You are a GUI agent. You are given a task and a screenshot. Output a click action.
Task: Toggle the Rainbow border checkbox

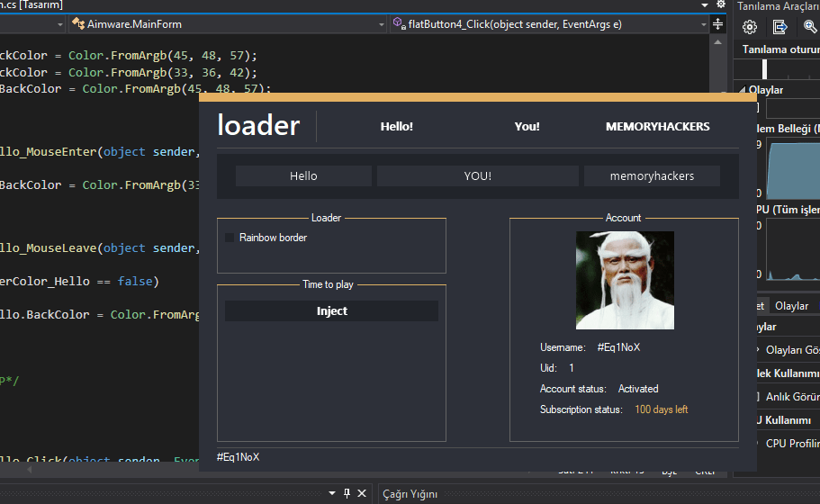coord(229,238)
